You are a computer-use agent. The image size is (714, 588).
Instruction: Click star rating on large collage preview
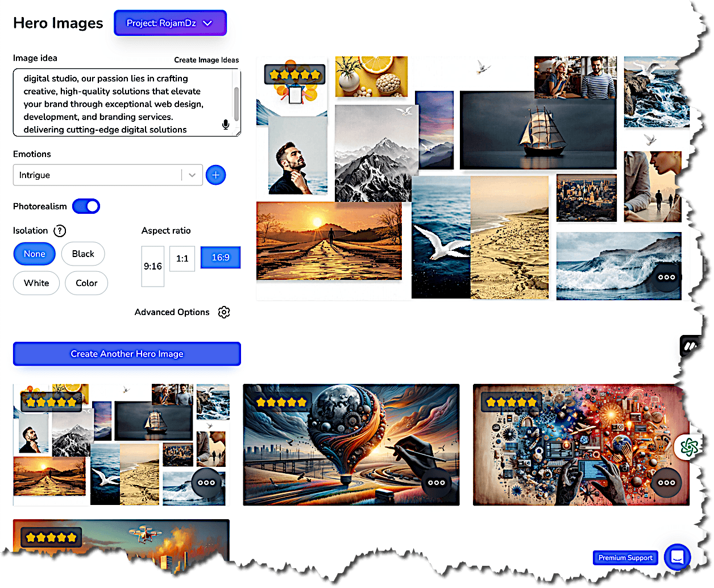tap(295, 74)
